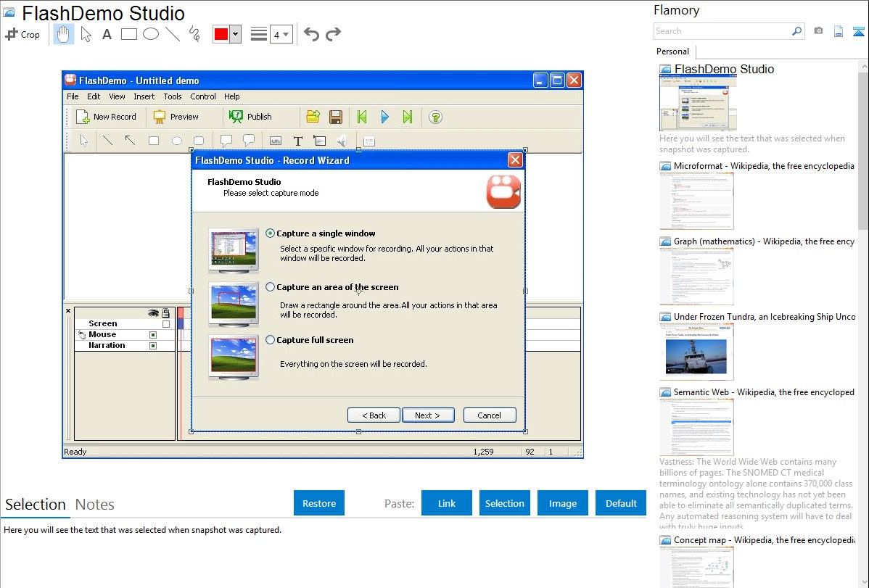This screenshot has height=588, width=869.
Task: Click the Concept map snapshot title
Action: click(764, 540)
